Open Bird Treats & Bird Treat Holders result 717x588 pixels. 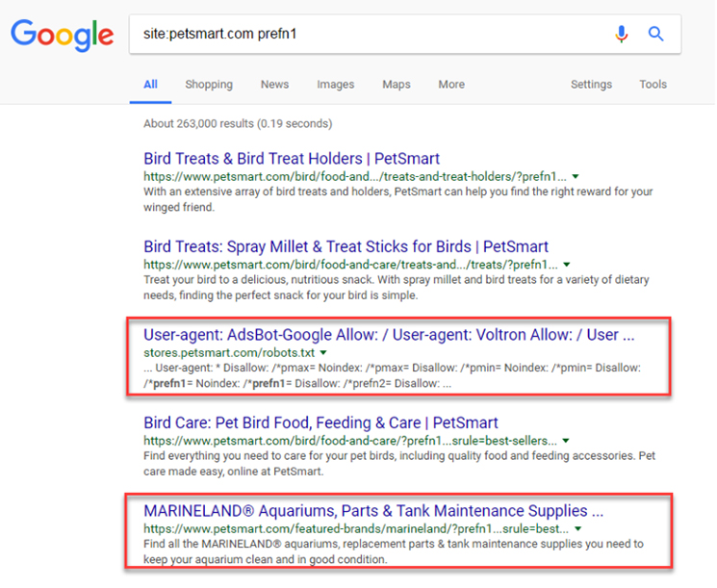click(292, 159)
